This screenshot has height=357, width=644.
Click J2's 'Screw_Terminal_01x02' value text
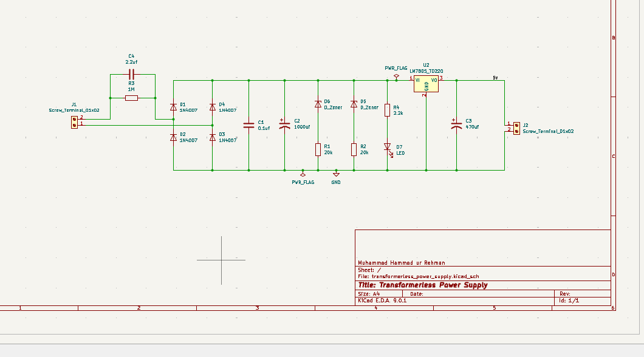pos(548,132)
